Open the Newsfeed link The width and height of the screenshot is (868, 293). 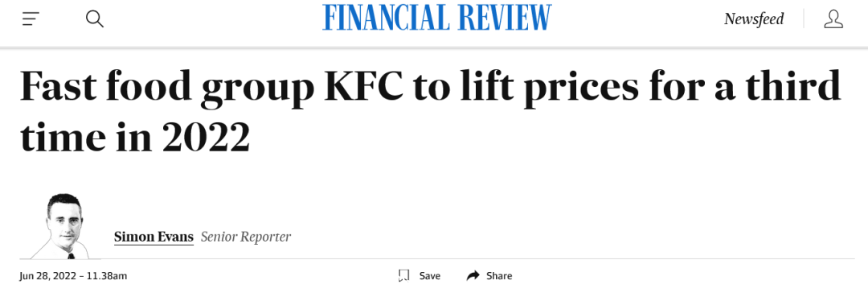[x=754, y=19]
